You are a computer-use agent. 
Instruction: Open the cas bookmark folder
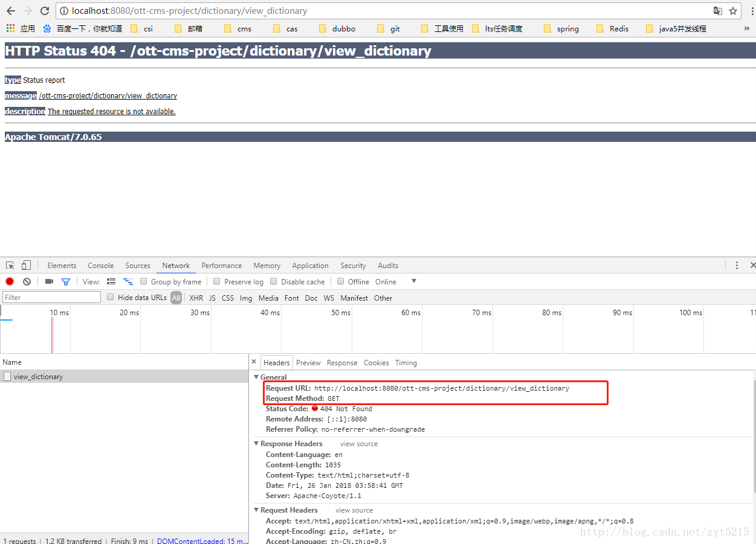pyautogui.click(x=285, y=28)
